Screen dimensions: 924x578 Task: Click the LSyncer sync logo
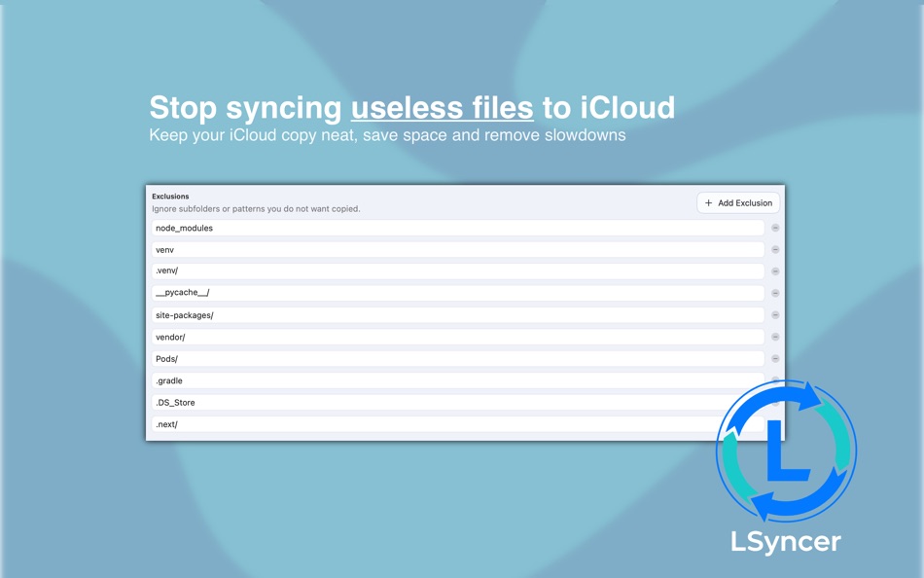[x=786, y=452]
